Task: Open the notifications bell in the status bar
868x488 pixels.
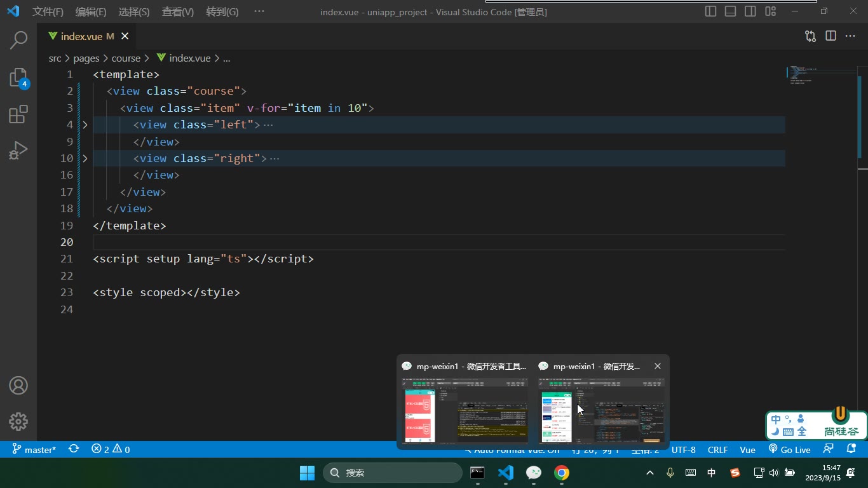Action: point(851,449)
